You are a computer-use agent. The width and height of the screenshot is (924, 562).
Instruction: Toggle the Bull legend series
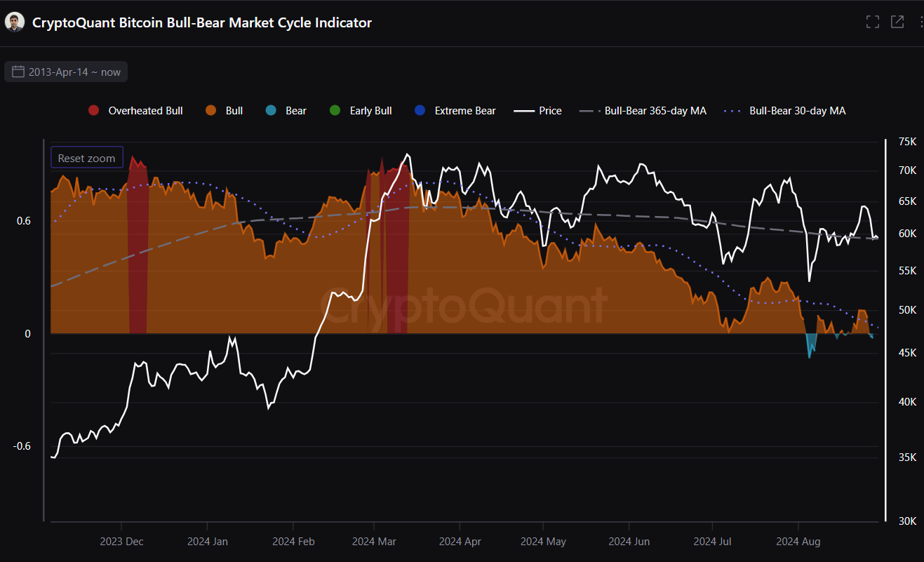225,111
